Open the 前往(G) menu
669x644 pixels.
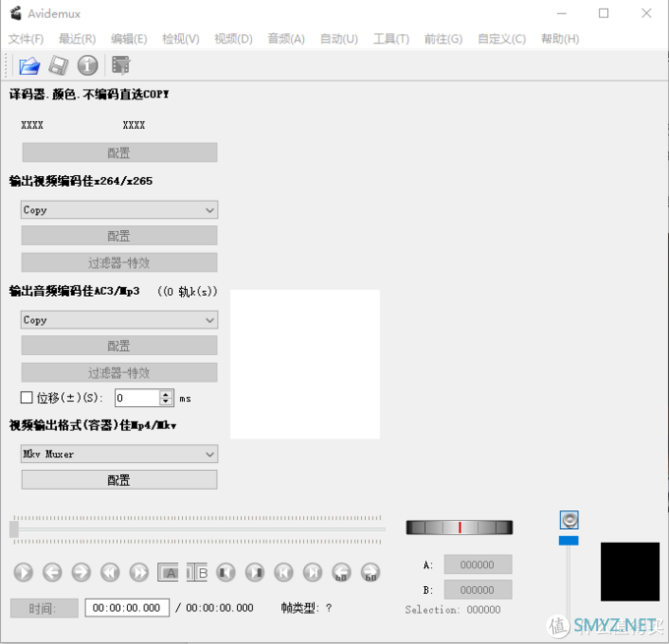pyautogui.click(x=444, y=39)
